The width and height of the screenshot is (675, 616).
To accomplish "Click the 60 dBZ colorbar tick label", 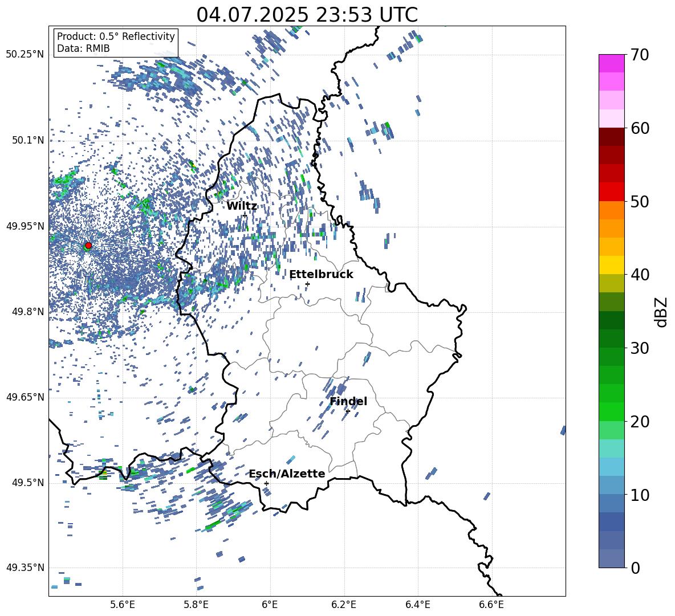I will point(640,128).
